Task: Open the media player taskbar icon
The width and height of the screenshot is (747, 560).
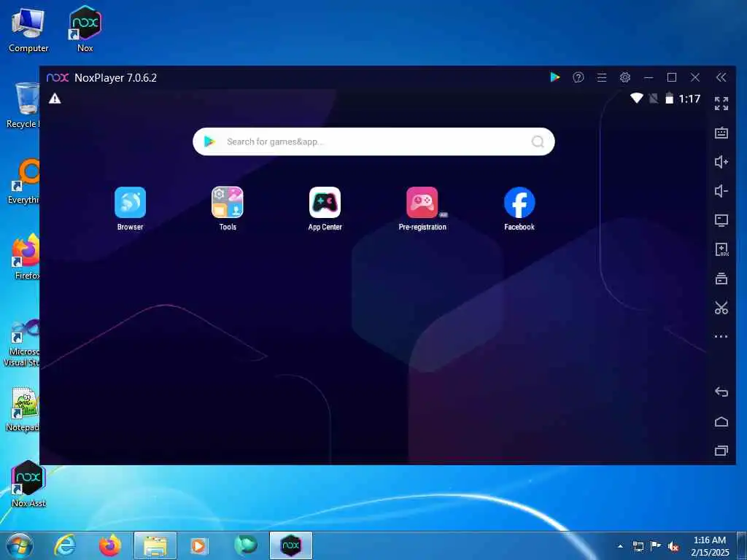Action: pos(198,545)
